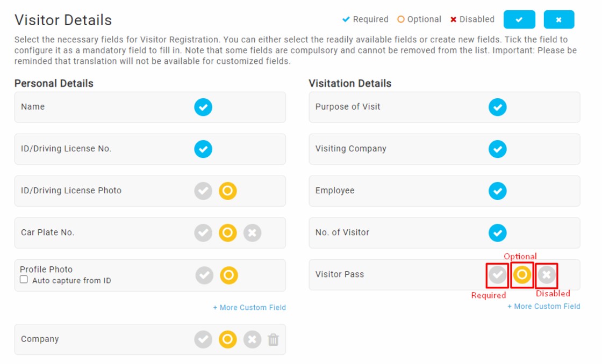Set ID/Driving License Photo as required
The height and width of the screenshot is (364, 602).
[203, 191]
